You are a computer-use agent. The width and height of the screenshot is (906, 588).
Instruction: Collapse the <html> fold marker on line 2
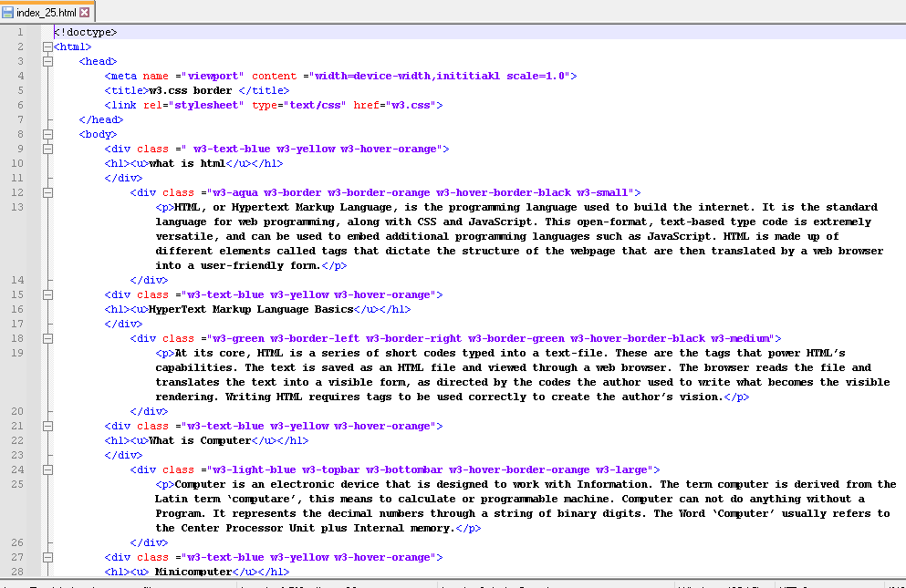(47, 46)
